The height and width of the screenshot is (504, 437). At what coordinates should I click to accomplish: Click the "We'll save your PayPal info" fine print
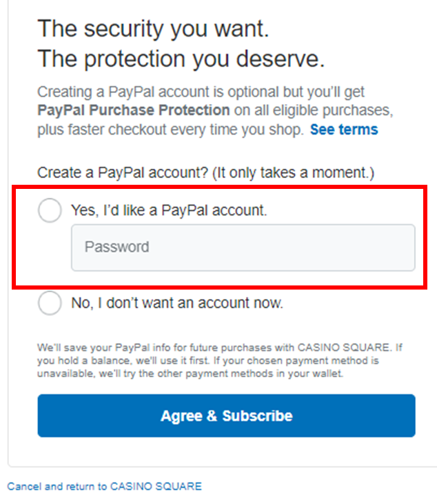click(124, 347)
